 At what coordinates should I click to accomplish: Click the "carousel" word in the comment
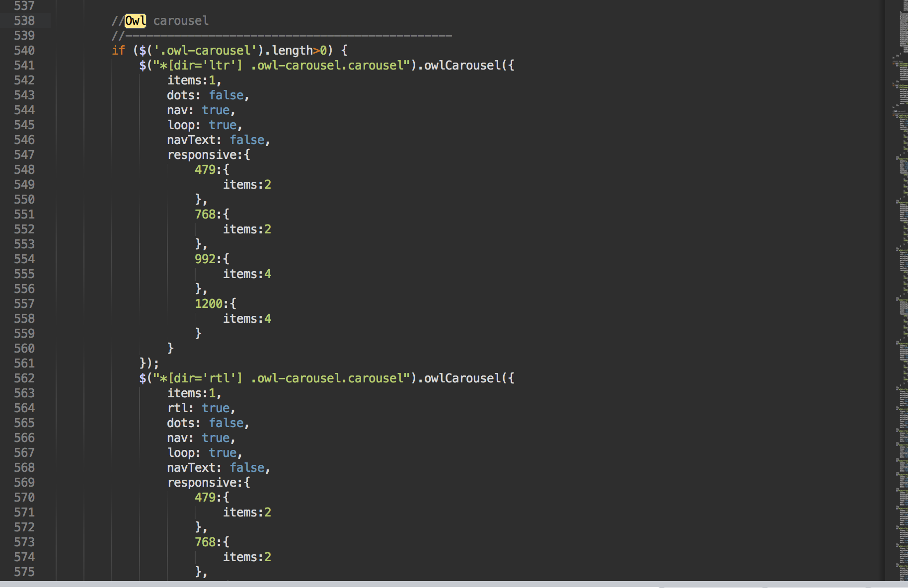tap(181, 20)
